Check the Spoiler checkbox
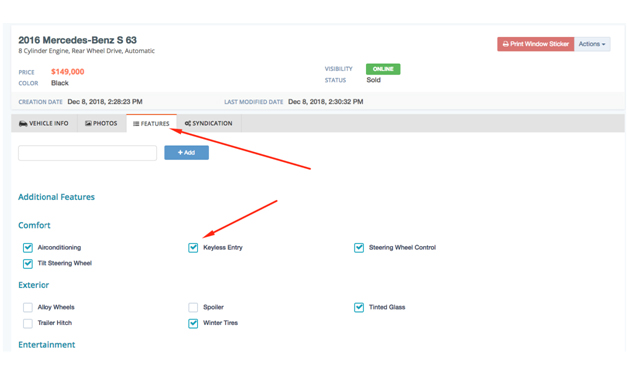The width and height of the screenshot is (628, 375). [x=193, y=307]
